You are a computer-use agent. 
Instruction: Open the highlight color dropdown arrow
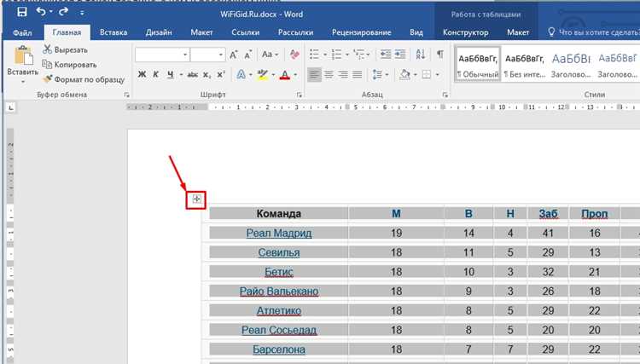273,75
